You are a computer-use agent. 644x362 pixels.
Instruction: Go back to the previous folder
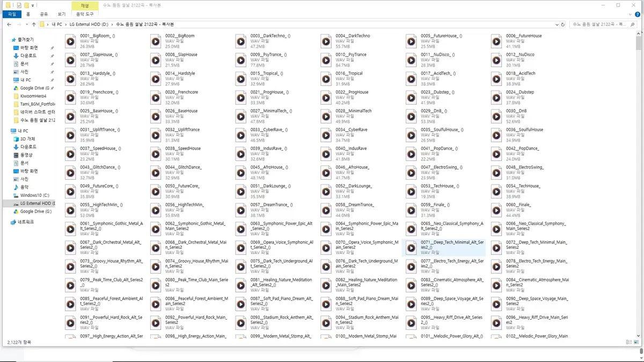point(9,24)
